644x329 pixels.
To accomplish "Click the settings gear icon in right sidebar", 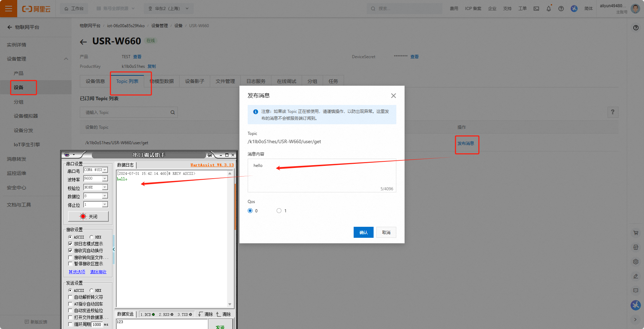I will [x=635, y=262].
